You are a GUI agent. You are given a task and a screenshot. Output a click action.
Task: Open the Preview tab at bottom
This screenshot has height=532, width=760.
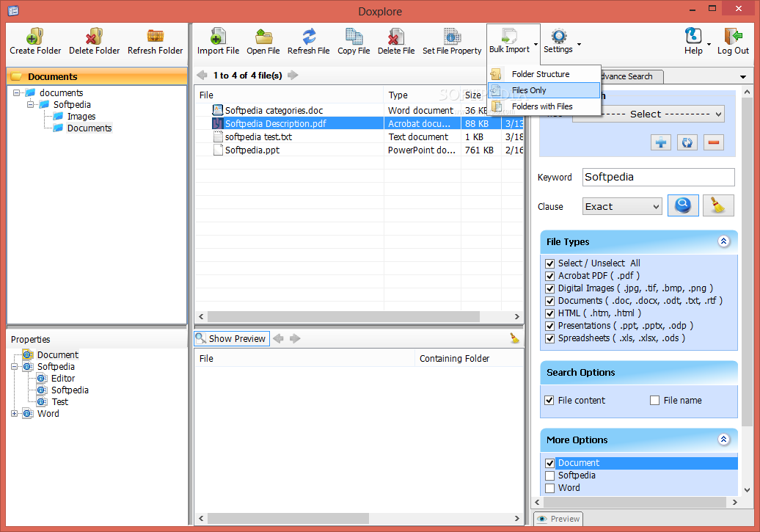(x=558, y=518)
